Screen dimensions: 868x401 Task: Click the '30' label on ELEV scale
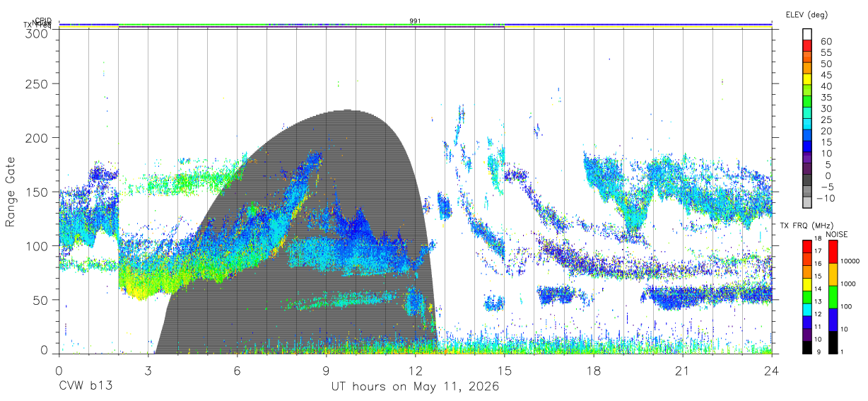(x=826, y=109)
